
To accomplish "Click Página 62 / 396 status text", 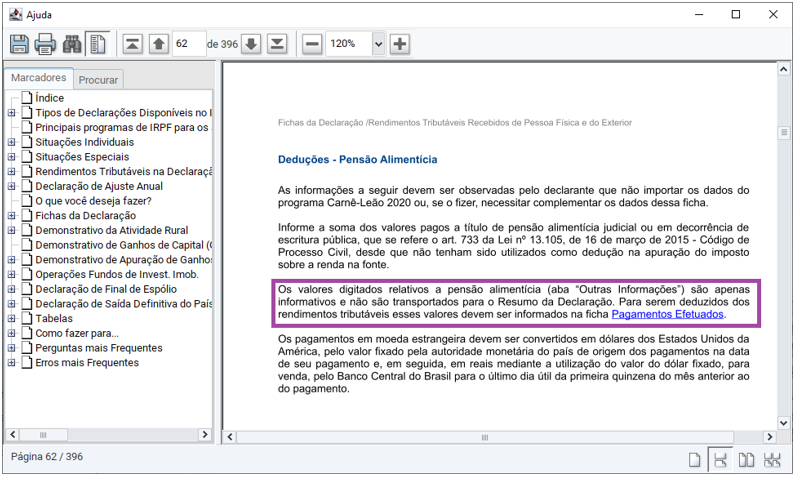I will [47, 457].
